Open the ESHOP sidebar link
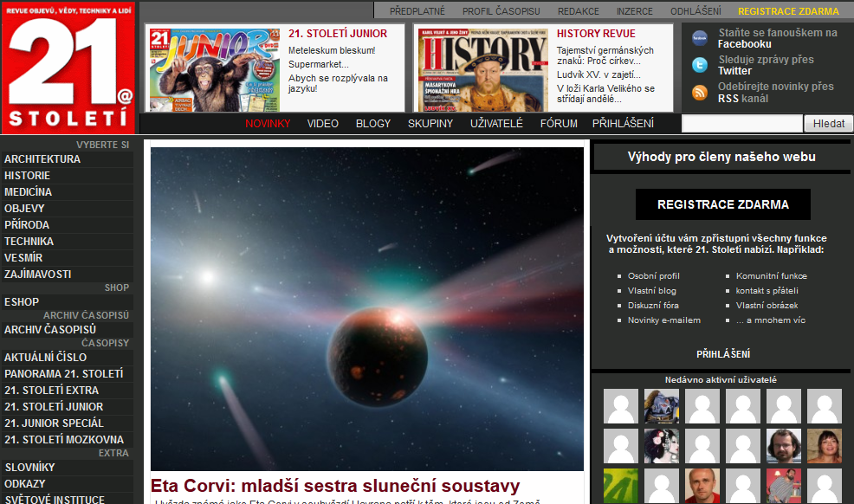This screenshot has width=854, height=504. tap(22, 302)
